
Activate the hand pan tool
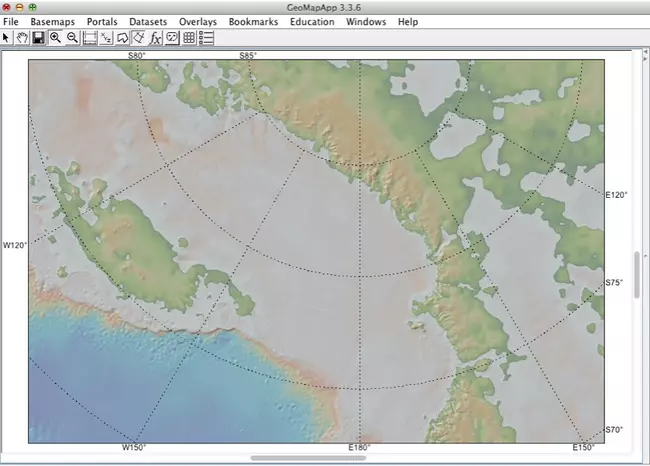coord(21,38)
